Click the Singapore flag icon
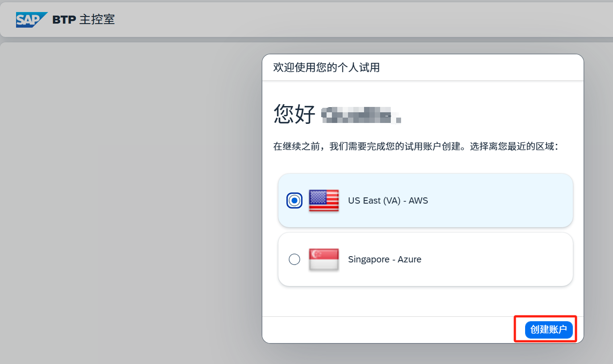613x364 pixels. tap(324, 259)
